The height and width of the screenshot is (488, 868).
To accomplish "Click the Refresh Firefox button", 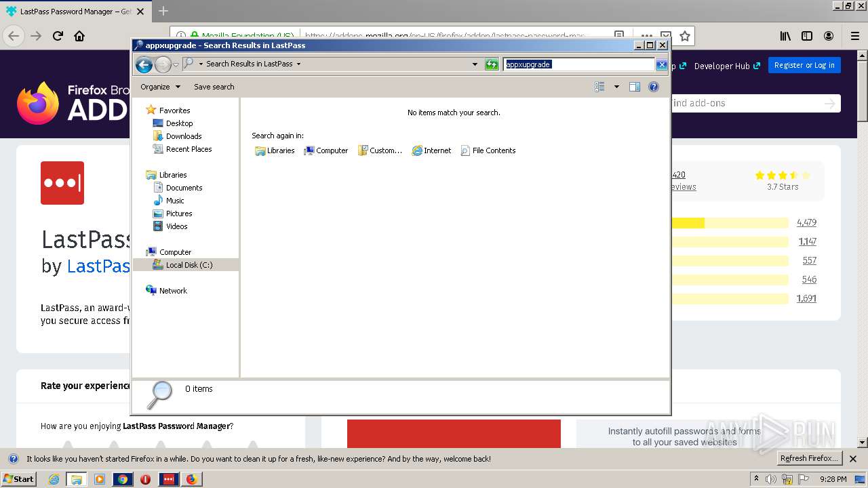I will pos(809,458).
